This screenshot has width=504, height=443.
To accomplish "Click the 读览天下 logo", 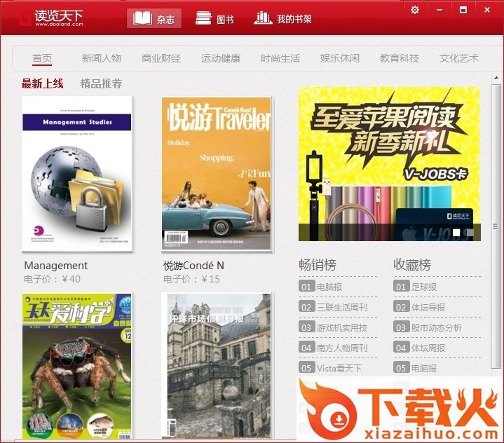I will [50, 18].
